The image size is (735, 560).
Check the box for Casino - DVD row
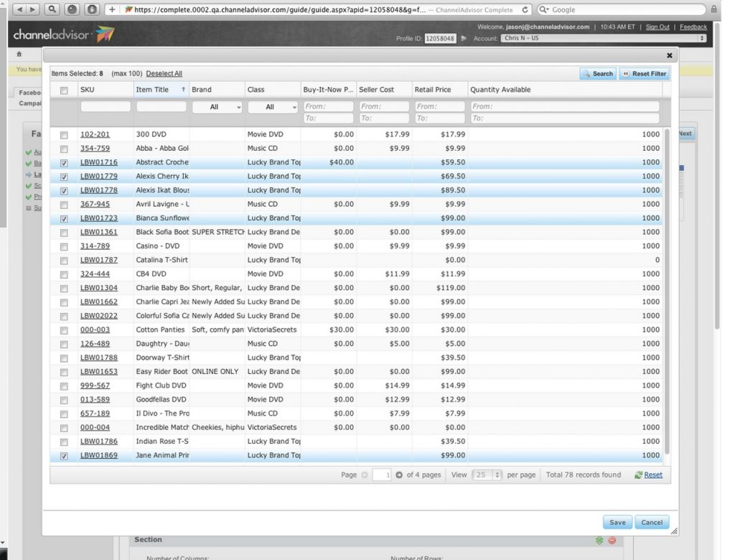pyautogui.click(x=64, y=247)
